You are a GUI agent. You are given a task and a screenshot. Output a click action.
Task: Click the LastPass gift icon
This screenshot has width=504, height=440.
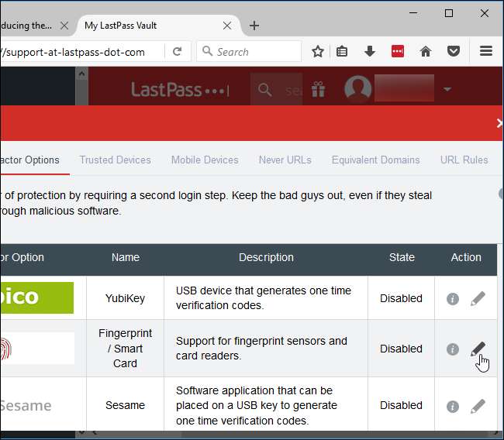pyautogui.click(x=318, y=89)
